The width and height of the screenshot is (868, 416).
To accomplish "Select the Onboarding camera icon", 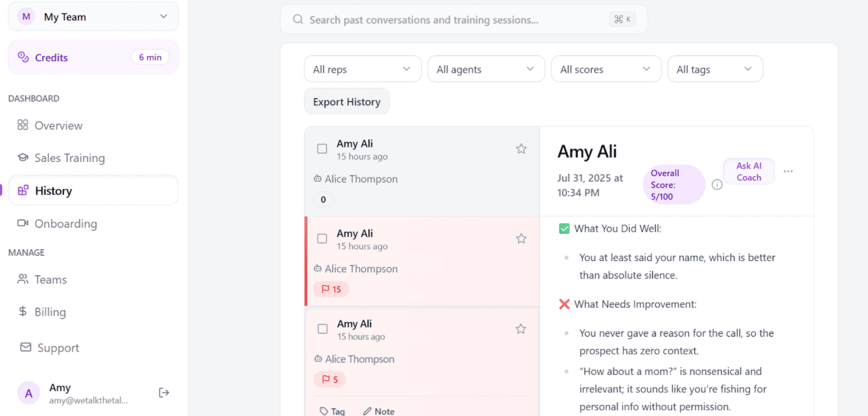I will pyautogui.click(x=23, y=223).
